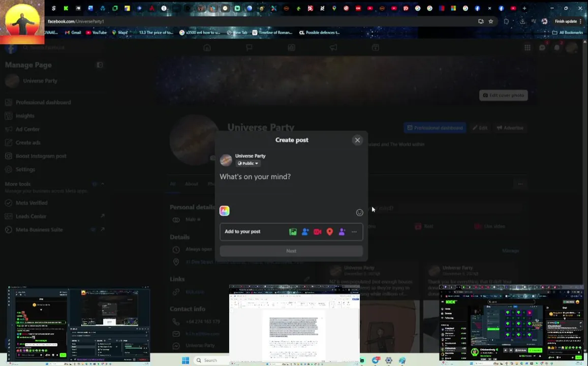Image resolution: width=588 pixels, height=366 pixels.
Task: Open Boost Instagram post in sidebar
Action: pos(41,156)
